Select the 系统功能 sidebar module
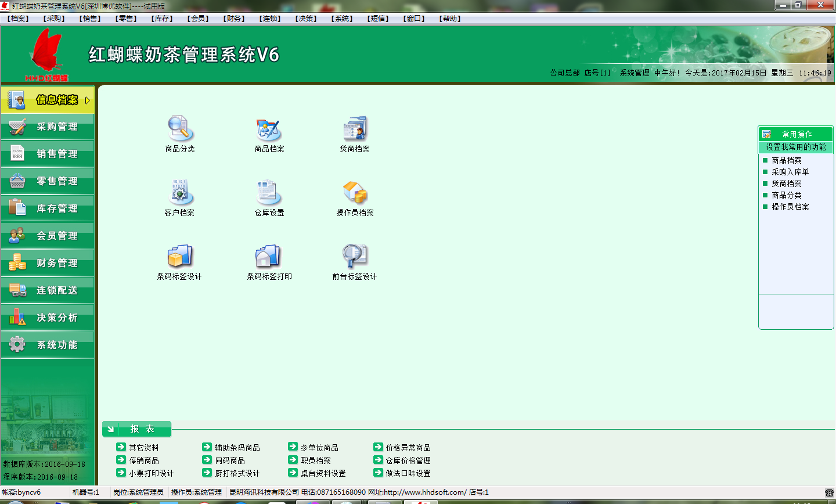 pyautogui.click(x=48, y=345)
